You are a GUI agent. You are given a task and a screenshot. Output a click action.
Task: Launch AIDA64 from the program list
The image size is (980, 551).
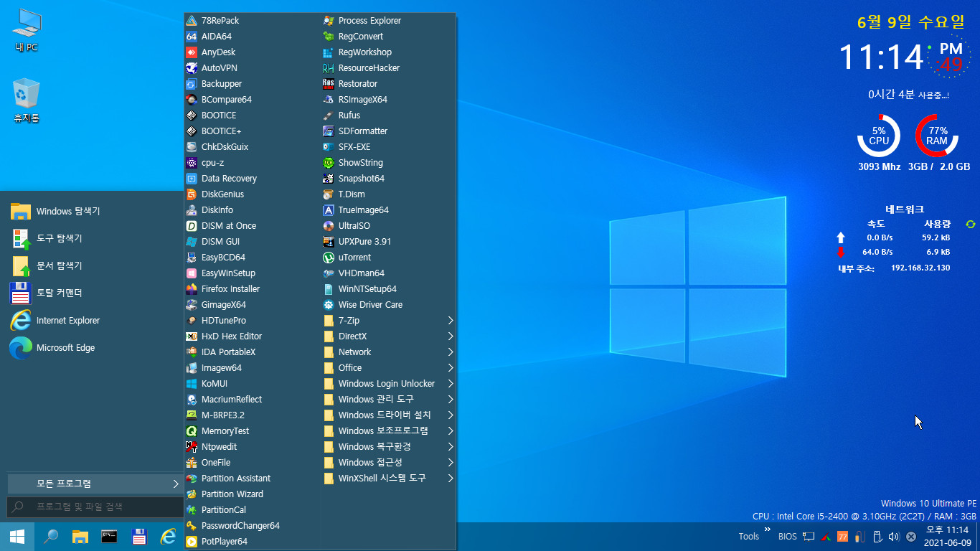point(251,37)
